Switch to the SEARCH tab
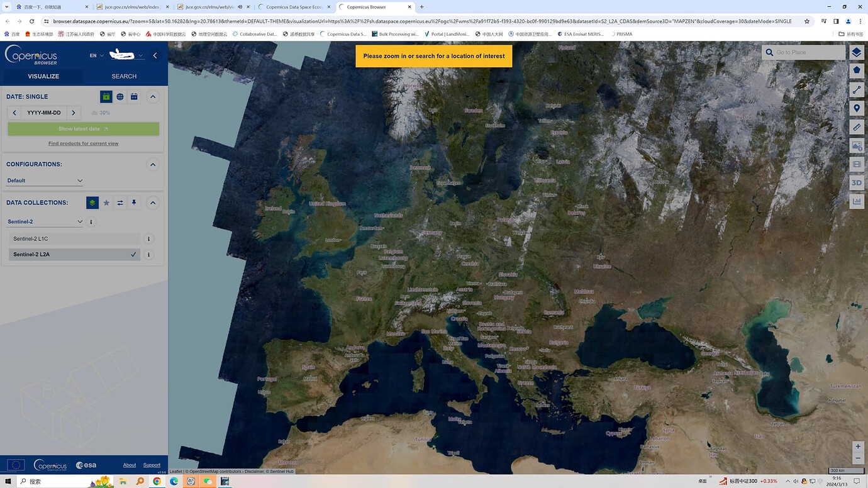 [123, 75]
